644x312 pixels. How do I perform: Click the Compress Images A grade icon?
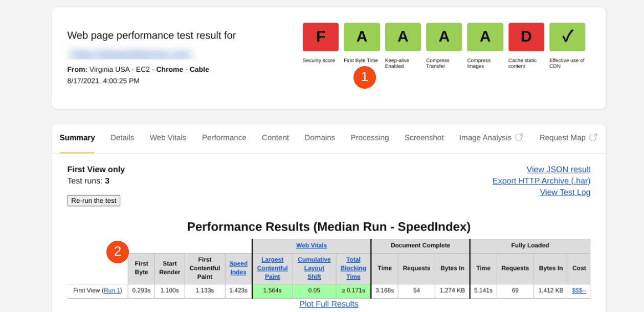484,37
